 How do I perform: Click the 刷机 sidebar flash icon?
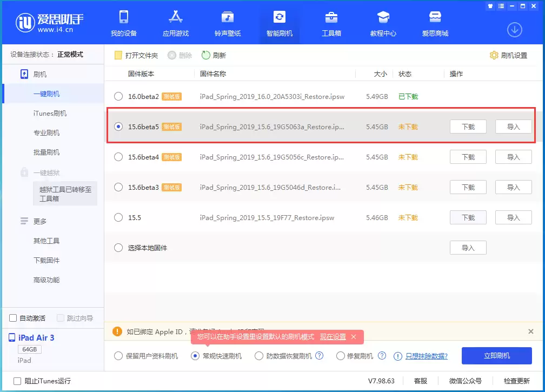tap(24, 74)
